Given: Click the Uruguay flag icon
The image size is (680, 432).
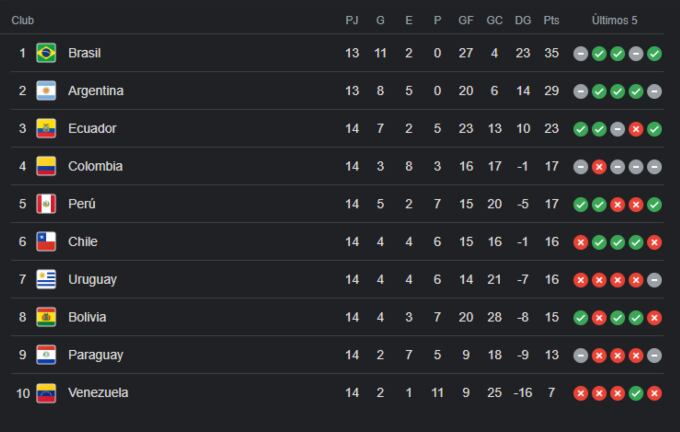Looking at the screenshot, I should pyautogui.click(x=46, y=279).
